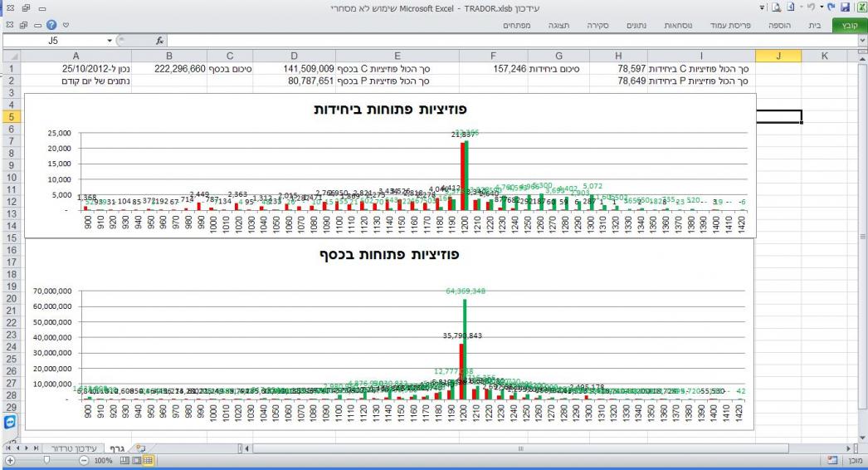The image size is (868, 470).
Task: Expand the formula bar with chevron
Action: coord(861,41)
